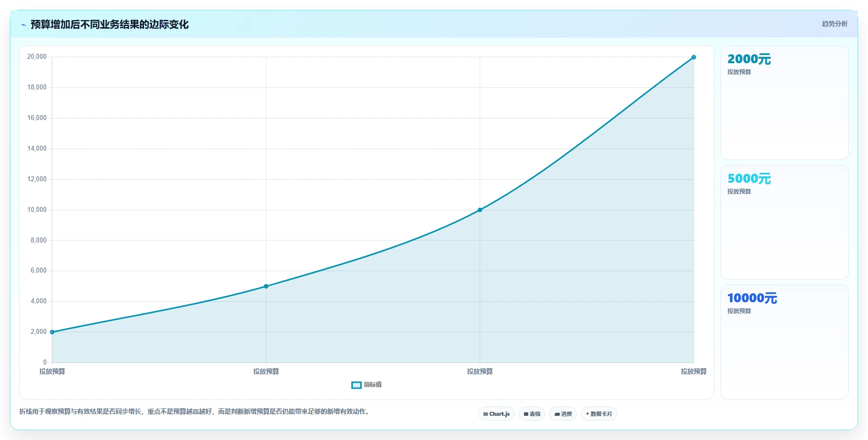
Task: Click the 14,000 y-axis label
Action: (37, 149)
